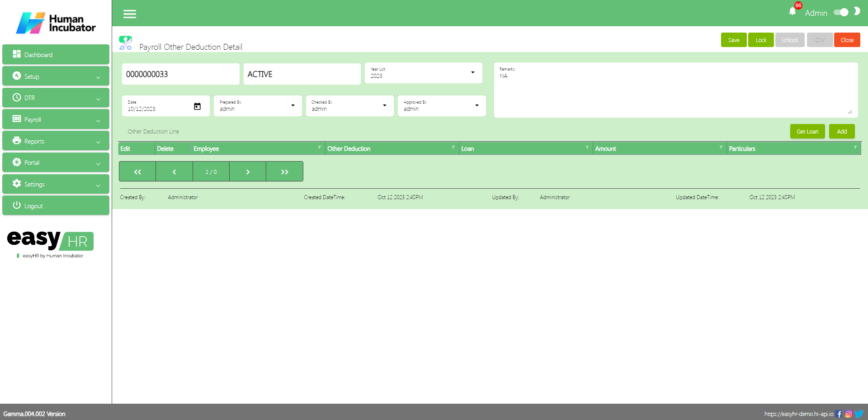This screenshot has width=868, height=420.
Task: Filter the Other Deduction column
Action: (453, 148)
